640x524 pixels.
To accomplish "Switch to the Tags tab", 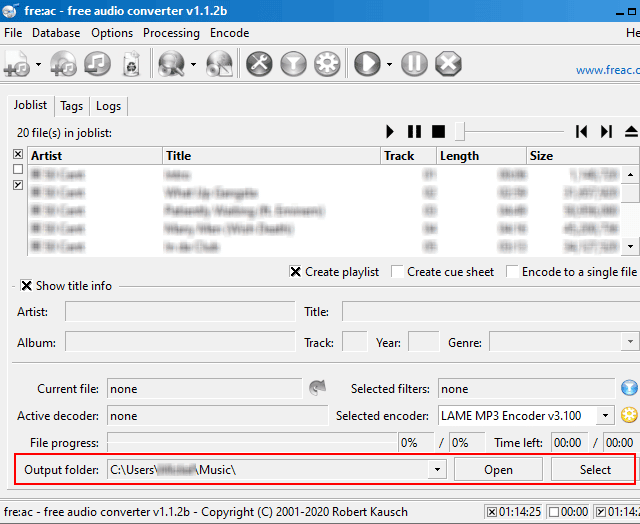I will [x=71, y=106].
